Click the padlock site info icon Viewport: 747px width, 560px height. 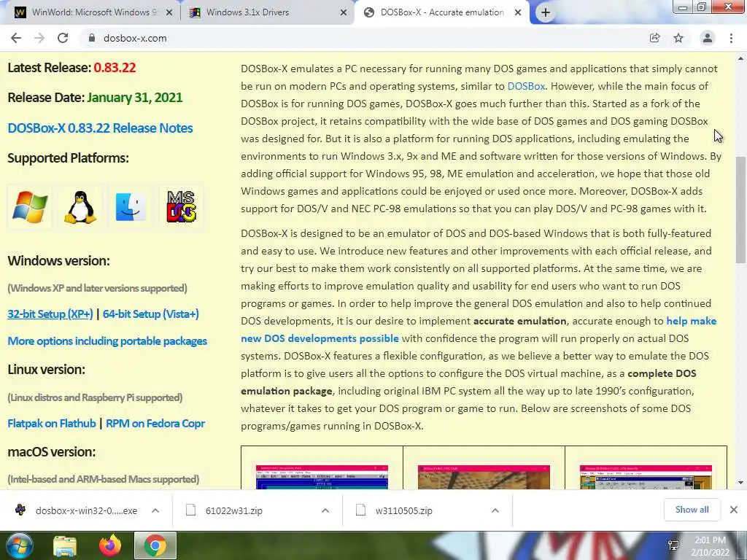click(91, 38)
